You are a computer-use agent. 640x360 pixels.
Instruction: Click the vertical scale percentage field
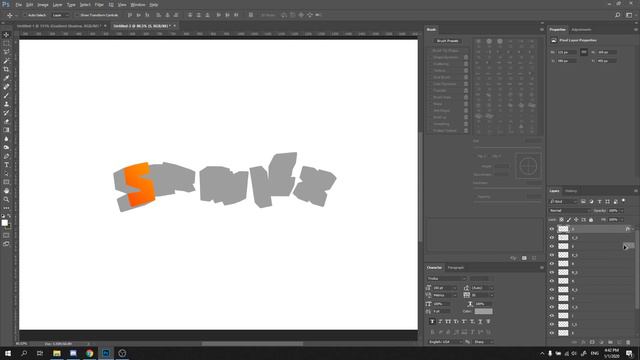tap(441, 304)
